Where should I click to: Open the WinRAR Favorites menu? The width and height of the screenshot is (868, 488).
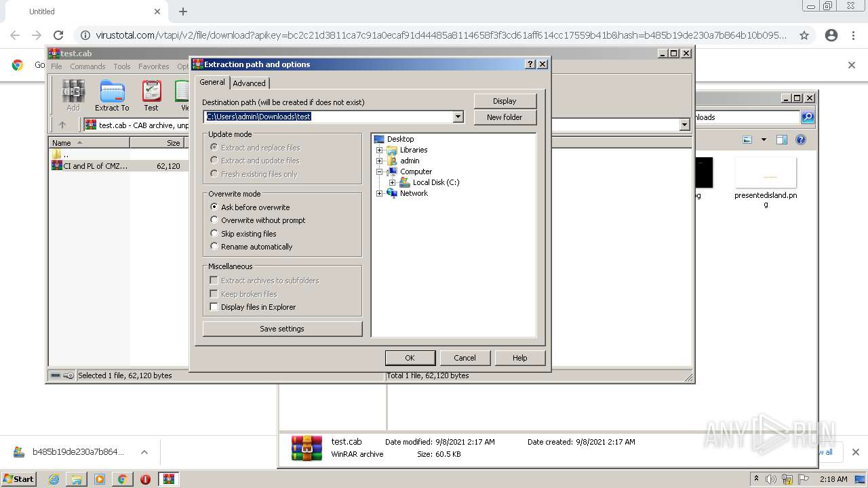pyautogui.click(x=154, y=66)
